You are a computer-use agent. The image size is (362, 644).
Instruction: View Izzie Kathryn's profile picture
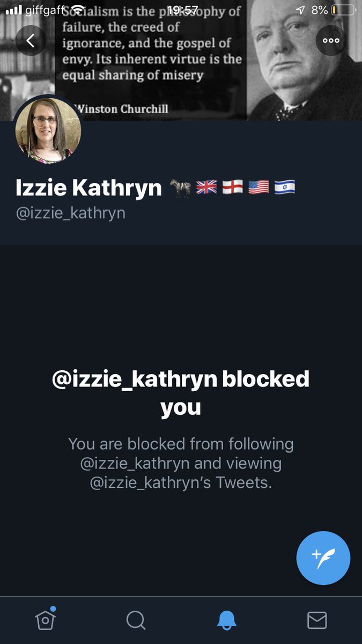(x=48, y=129)
